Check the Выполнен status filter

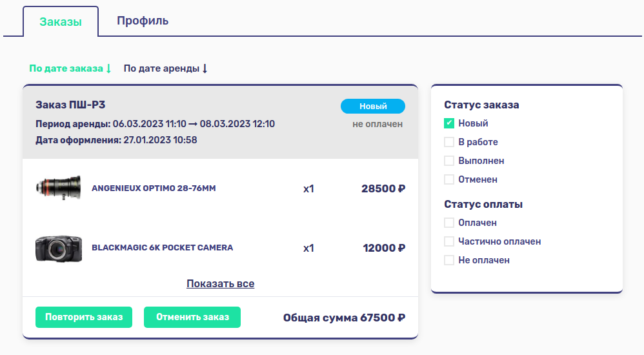tap(449, 161)
